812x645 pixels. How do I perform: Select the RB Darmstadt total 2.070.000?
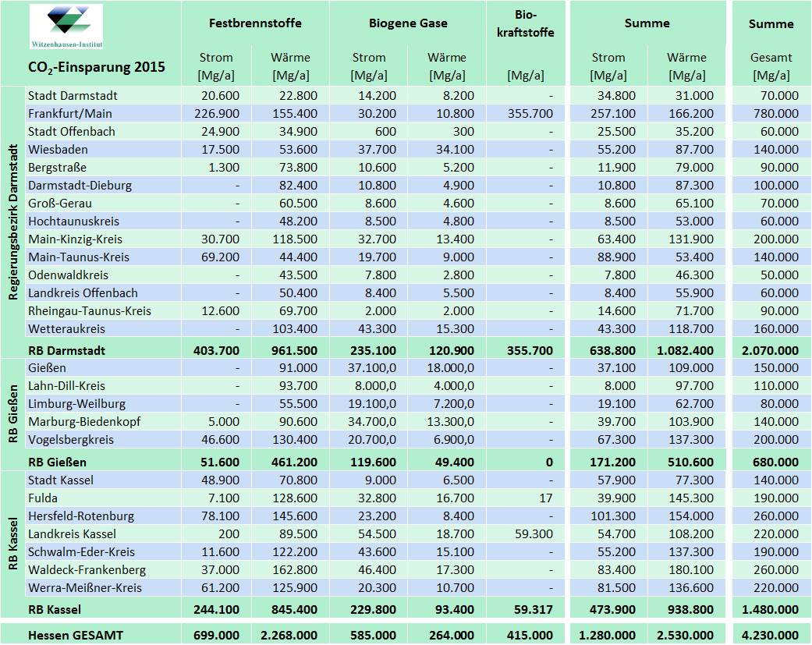(x=770, y=351)
